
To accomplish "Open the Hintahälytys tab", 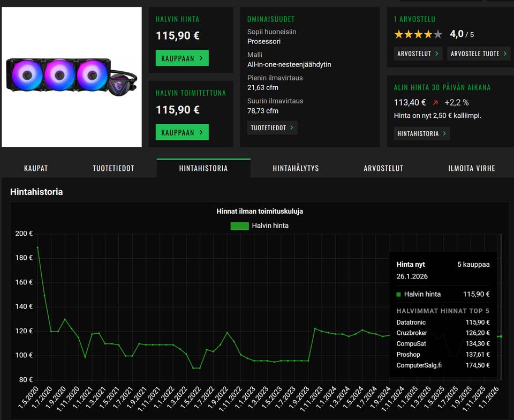I will coord(296,168).
